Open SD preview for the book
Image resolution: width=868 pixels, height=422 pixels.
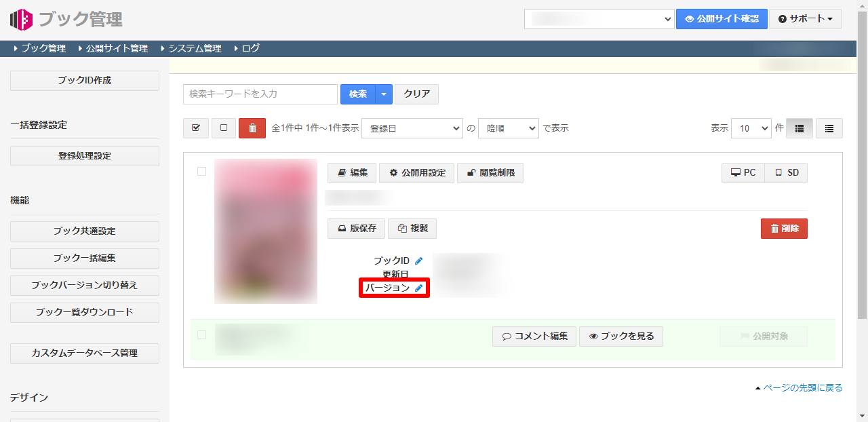(785, 172)
